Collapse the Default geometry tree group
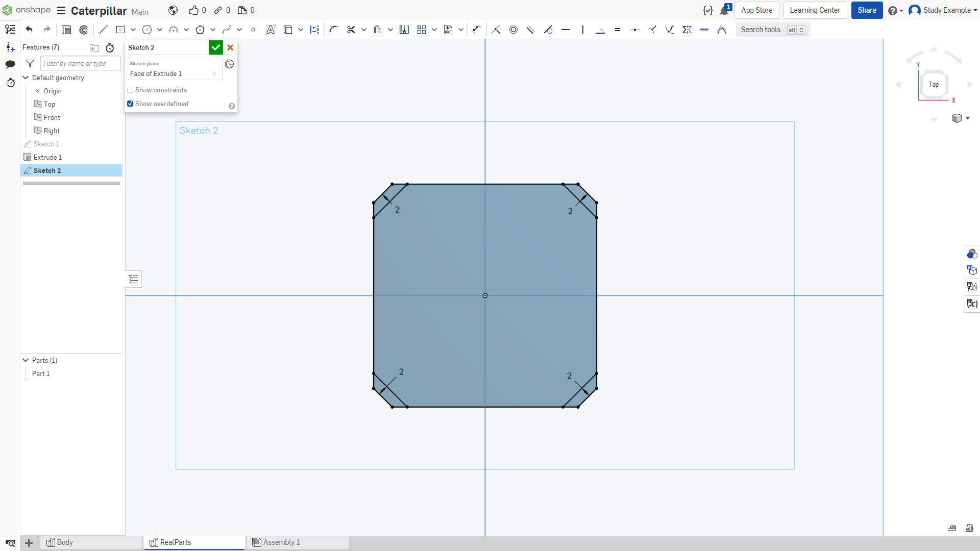The width and height of the screenshot is (980, 551). point(26,78)
